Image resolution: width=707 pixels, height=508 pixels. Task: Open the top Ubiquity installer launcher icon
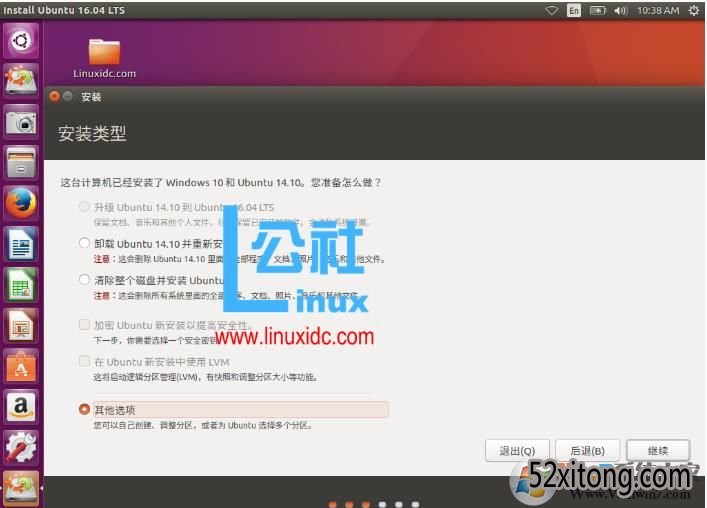pyautogui.click(x=21, y=80)
